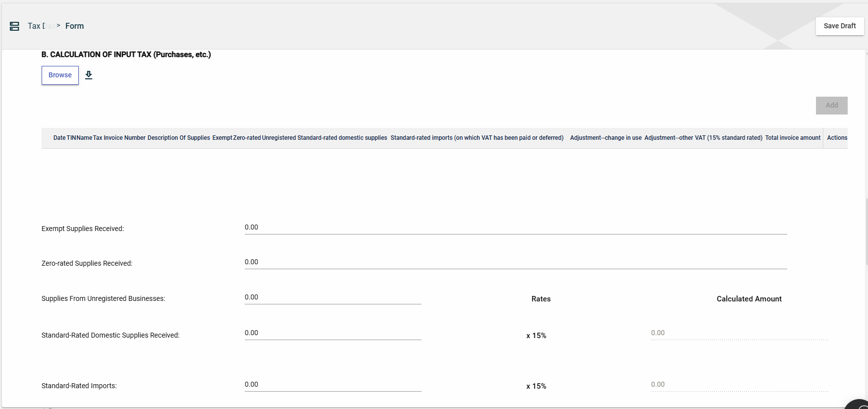Viewport: 868px width, 409px height.
Task: Download the input tax template file
Action: pyautogui.click(x=89, y=75)
